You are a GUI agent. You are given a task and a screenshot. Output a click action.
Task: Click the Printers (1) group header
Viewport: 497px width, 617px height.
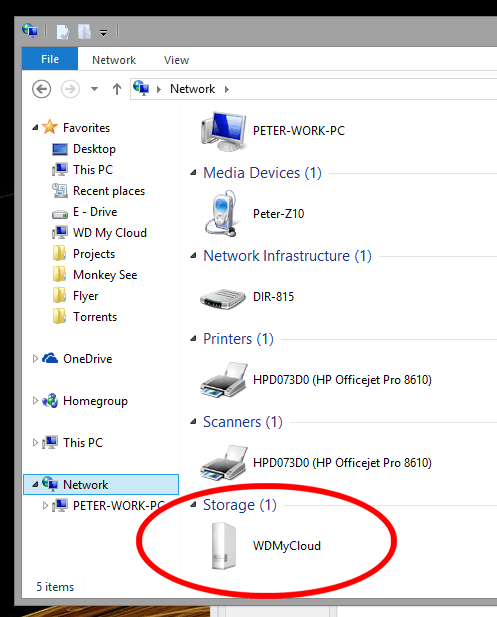[x=238, y=339]
